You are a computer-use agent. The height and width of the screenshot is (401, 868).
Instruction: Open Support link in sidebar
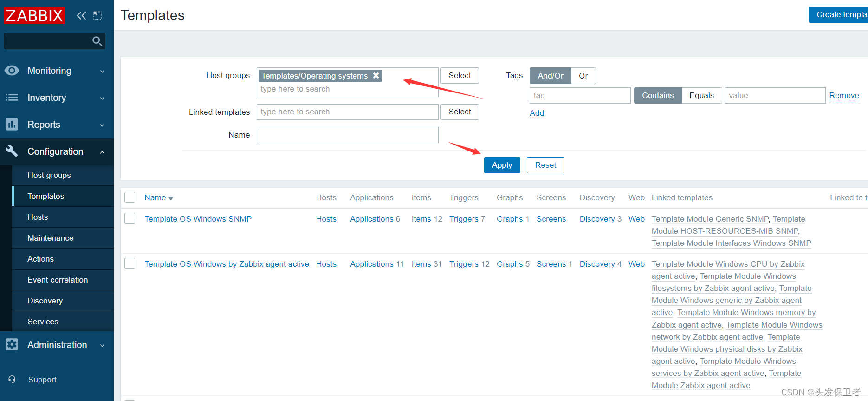[x=42, y=380]
